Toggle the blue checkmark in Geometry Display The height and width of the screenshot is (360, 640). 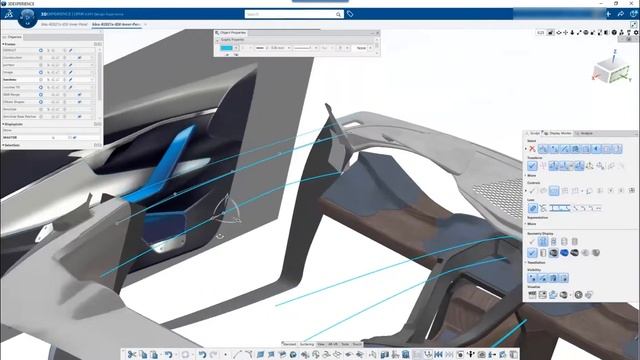coord(532,253)
